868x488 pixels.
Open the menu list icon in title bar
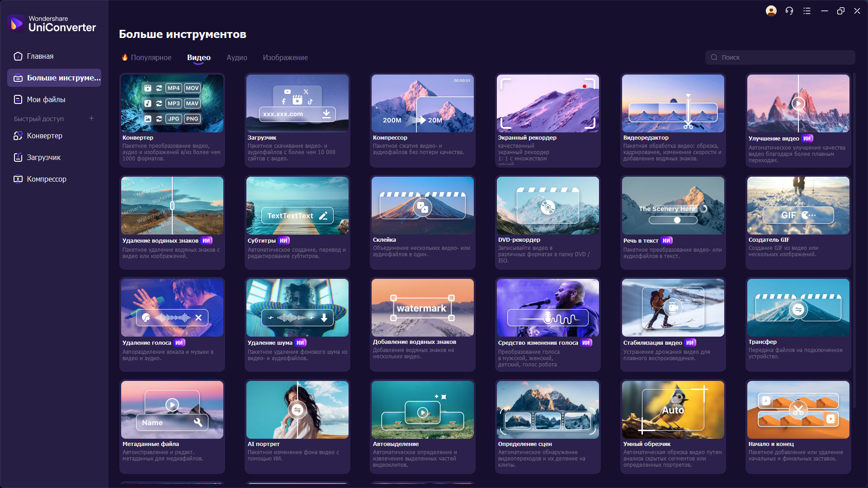(x=807, y=11)
